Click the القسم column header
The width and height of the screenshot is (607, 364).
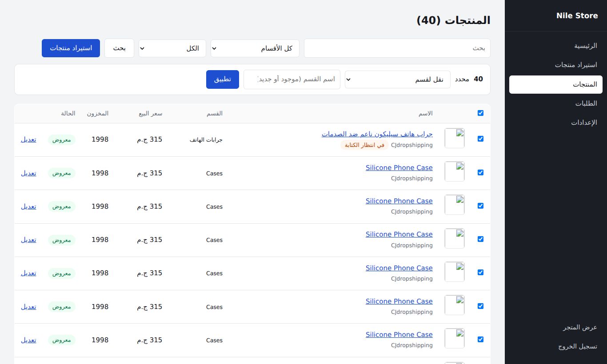pos(215,114)
